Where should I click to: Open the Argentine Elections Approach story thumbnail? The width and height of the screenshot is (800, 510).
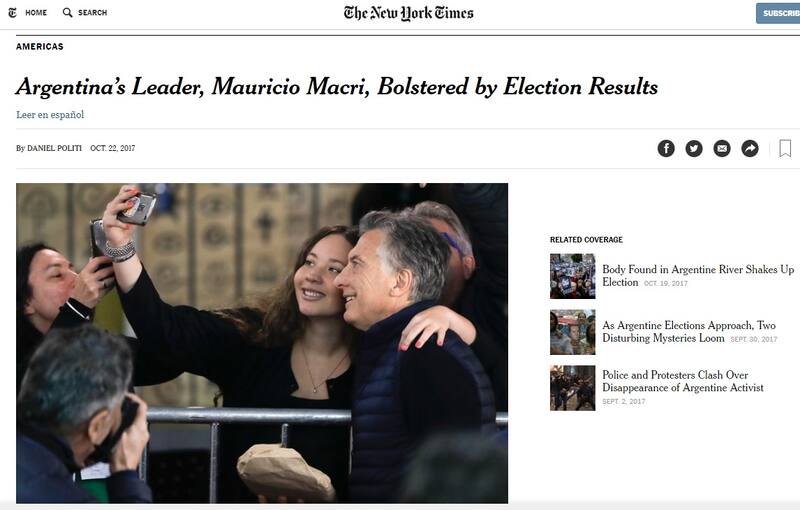[x=572, y=332]
